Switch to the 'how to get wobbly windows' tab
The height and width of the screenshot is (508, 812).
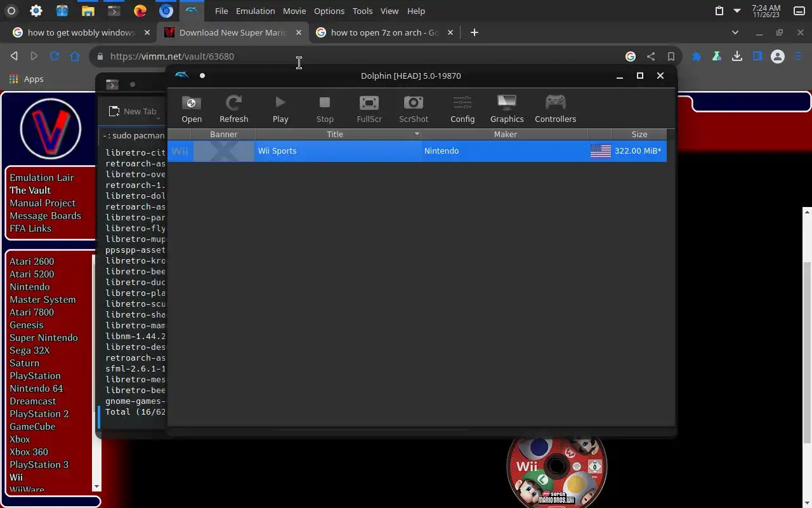click(x=81, y=32)
